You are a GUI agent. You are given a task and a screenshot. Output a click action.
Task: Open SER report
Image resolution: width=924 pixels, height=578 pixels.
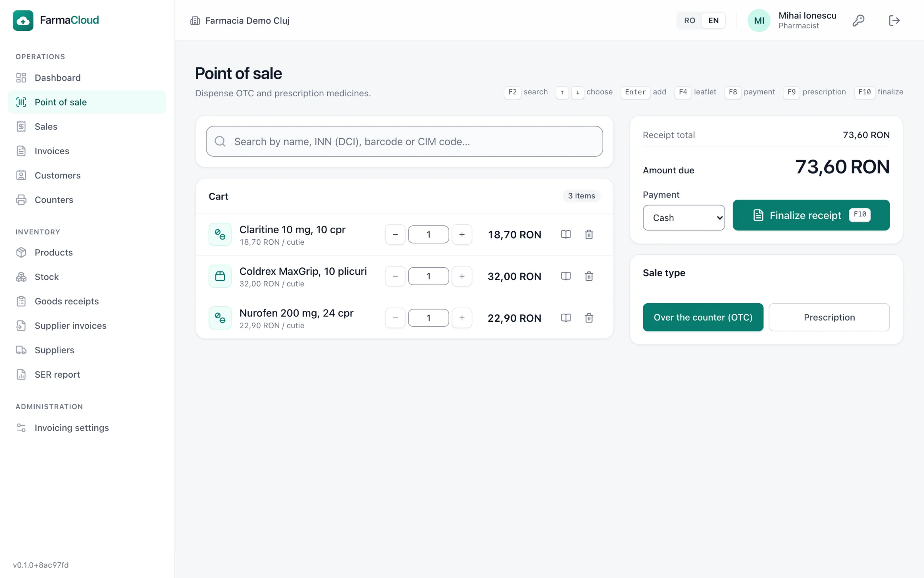[87, 375]
